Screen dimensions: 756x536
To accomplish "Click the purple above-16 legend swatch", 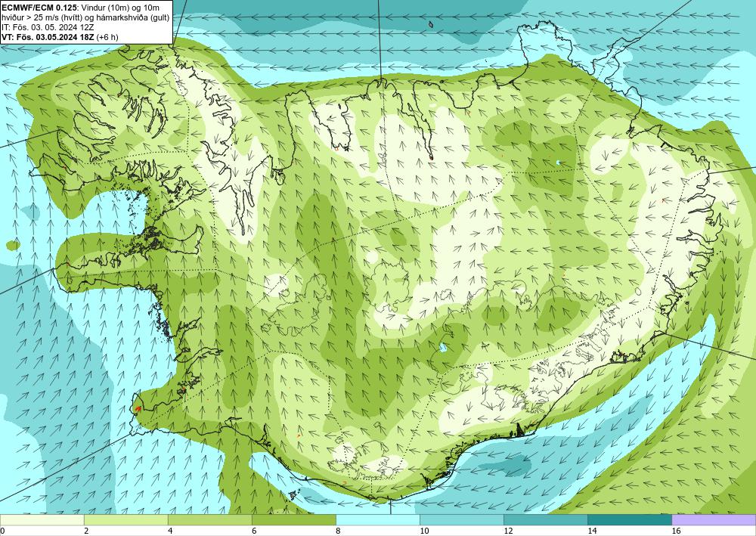I will (x=714, y=519).
